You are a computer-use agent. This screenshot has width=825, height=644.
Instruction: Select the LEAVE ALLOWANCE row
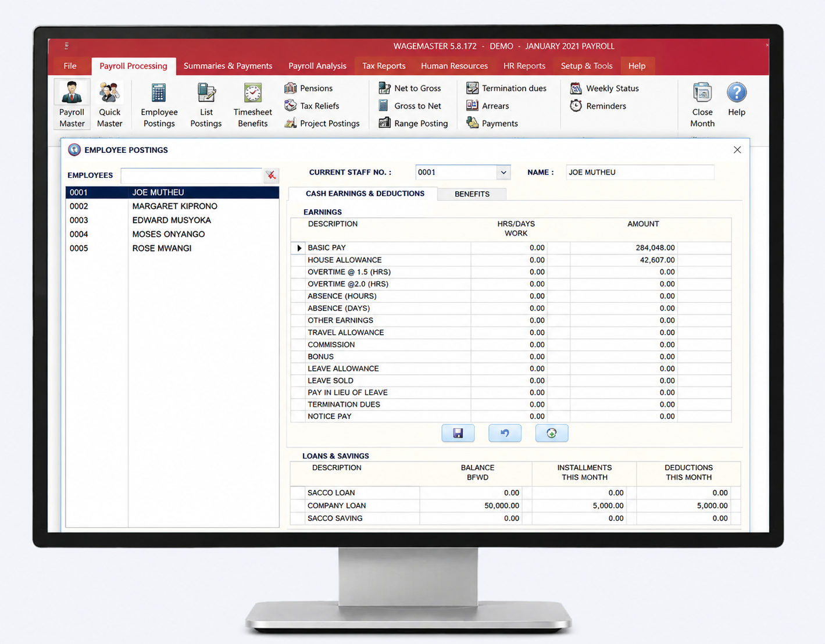(x=510, y=368)
